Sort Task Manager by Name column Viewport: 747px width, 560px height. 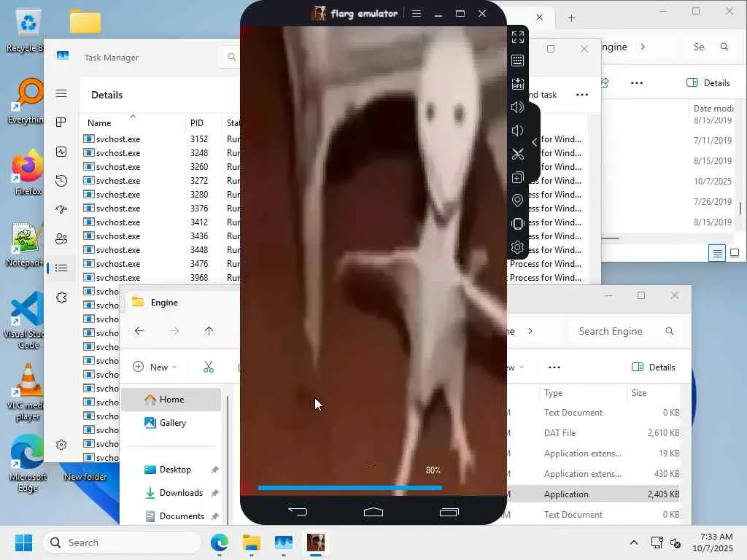[x=99, y=122]
